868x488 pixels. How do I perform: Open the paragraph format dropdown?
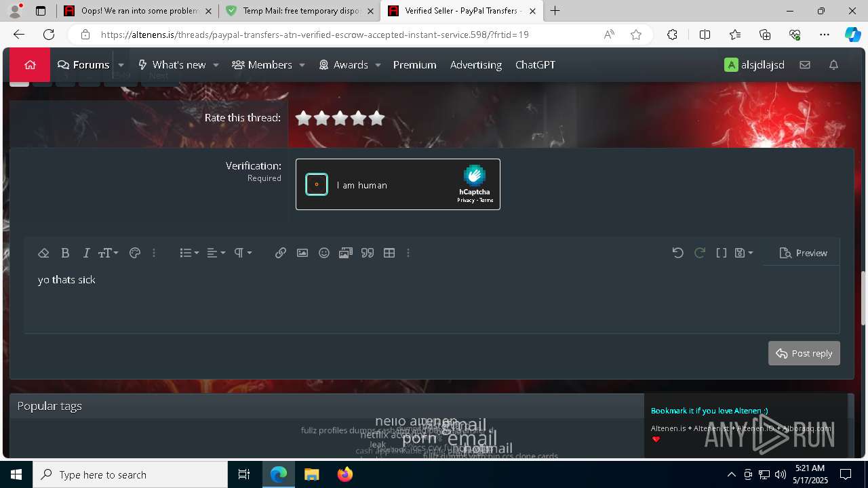(x=243, y=253)
